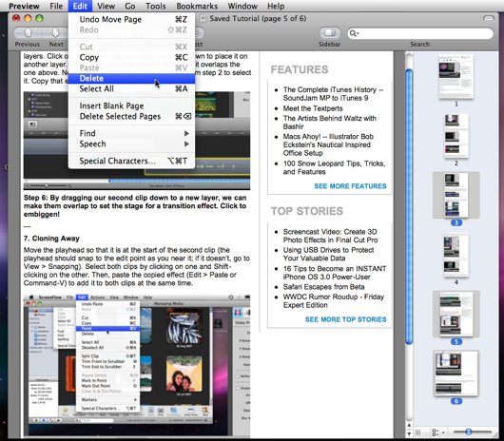Click the scroll down arrow

(409, 433)
